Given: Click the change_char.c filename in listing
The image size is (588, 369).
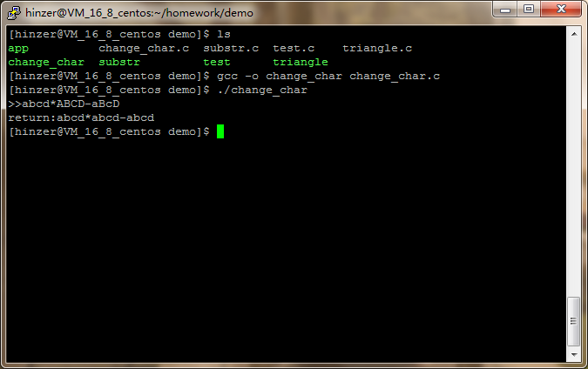Looking at the screenshot, I should point(144,49).
